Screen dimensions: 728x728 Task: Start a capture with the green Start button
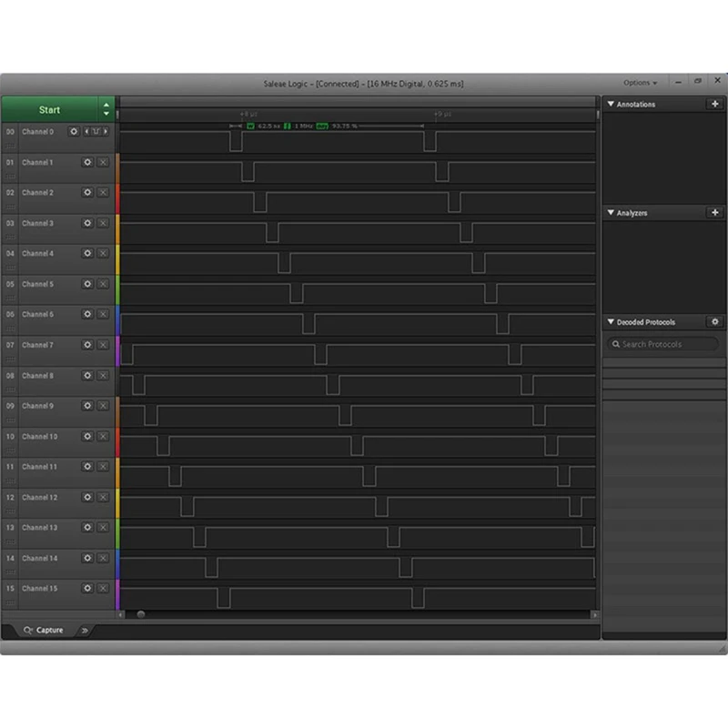50,110
